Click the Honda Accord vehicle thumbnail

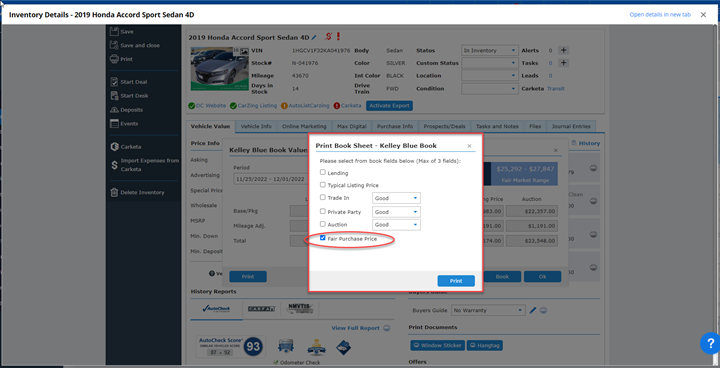(219, 68)
